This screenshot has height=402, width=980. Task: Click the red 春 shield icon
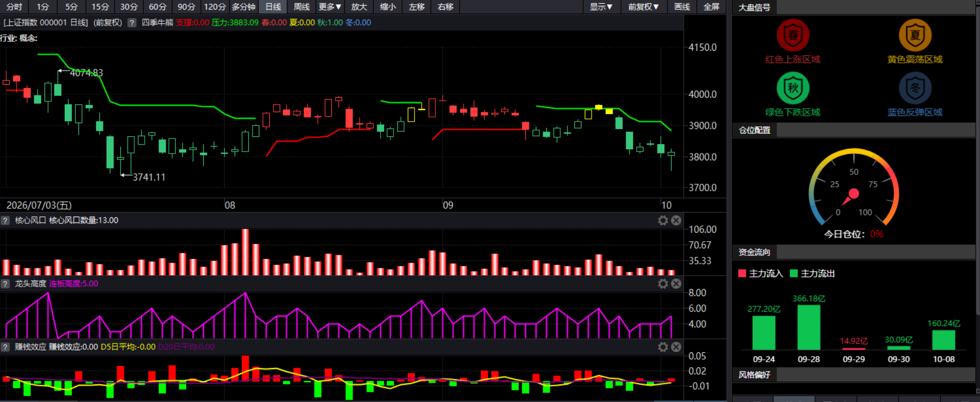click(793, 36)
